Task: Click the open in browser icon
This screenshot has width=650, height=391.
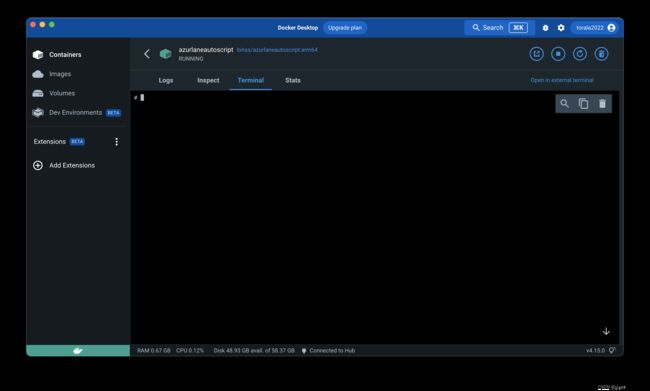Action: [x=536, y=54]
